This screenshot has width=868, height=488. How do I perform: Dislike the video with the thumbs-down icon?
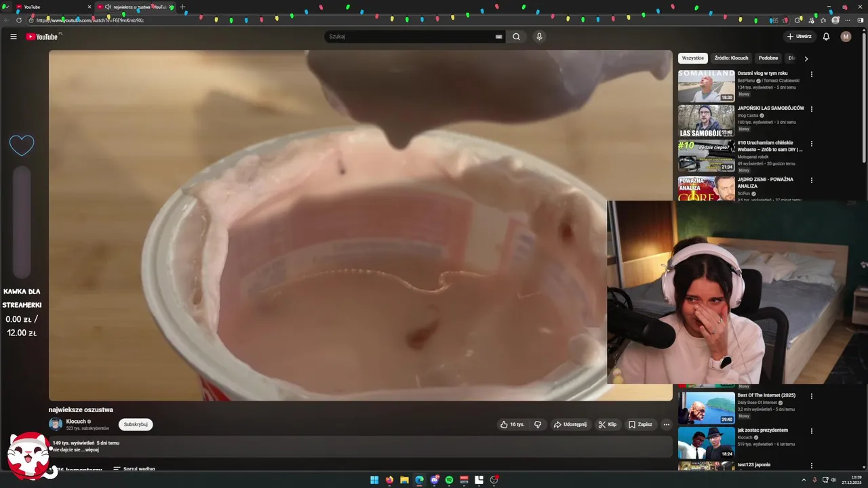(538, 424)
